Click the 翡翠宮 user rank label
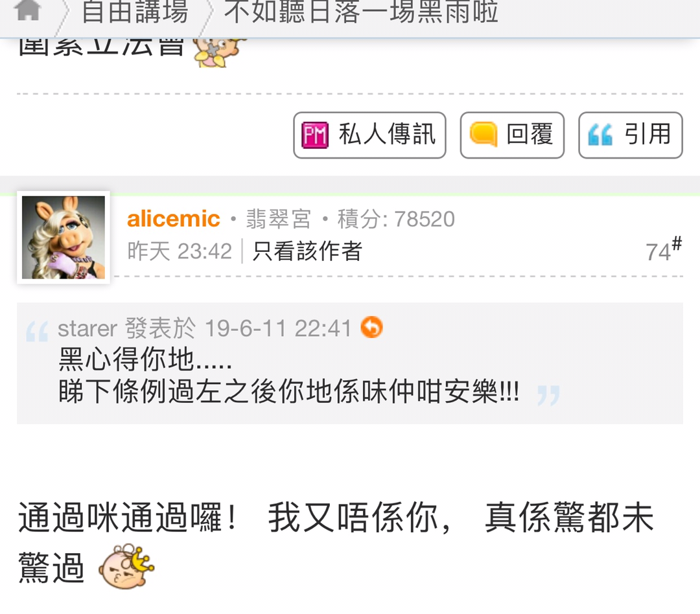The image size is (700, 614). 279,219
